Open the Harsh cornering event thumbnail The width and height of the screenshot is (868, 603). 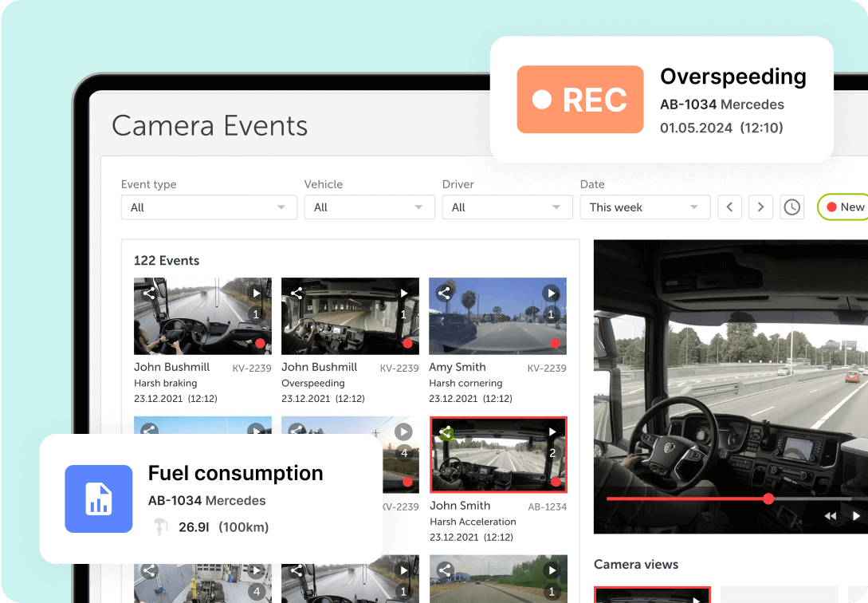coord(497,316)
